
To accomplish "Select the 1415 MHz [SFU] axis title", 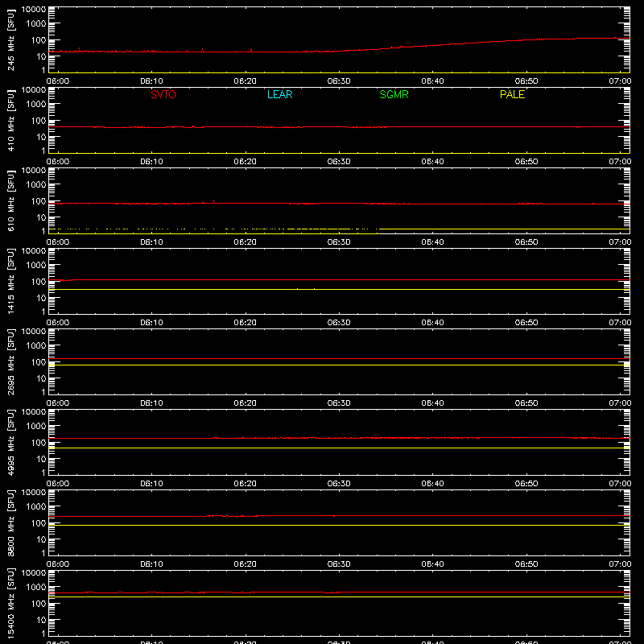I will coord(10,282).
